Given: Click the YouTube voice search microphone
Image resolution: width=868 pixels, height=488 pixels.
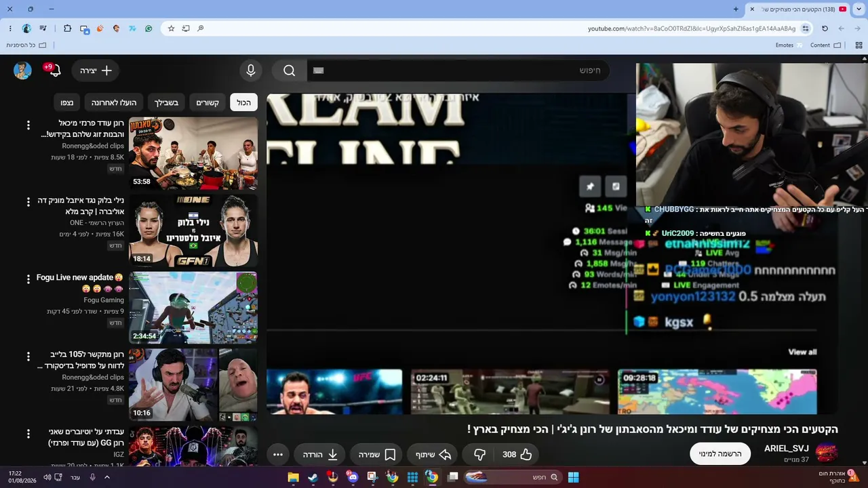Looking at the screenshot, I should [x=251, y=70].
